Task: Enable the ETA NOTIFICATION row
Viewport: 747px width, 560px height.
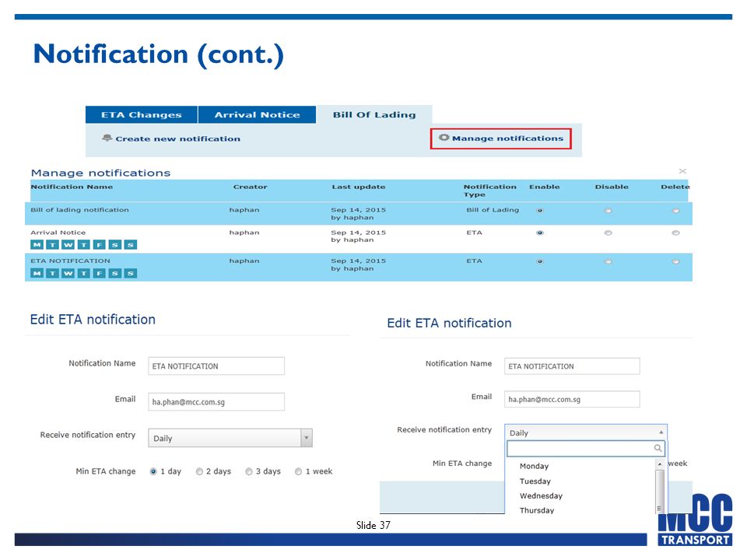Action: pos(540,261)
